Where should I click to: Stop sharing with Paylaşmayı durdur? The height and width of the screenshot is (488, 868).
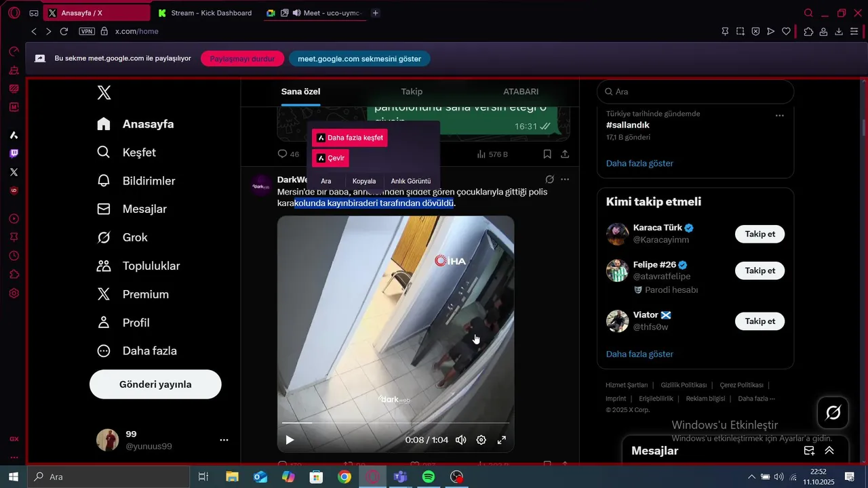click(242, 59)
